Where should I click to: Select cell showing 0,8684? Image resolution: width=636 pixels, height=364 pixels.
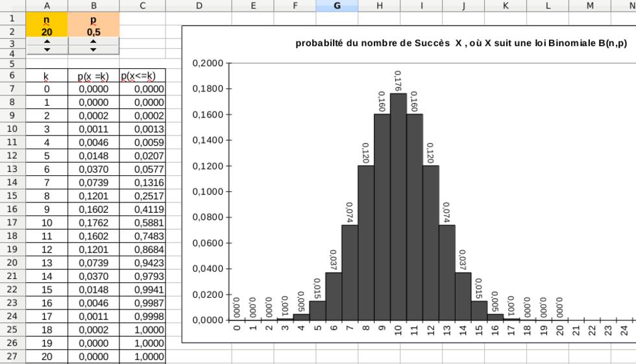(142, 250)
